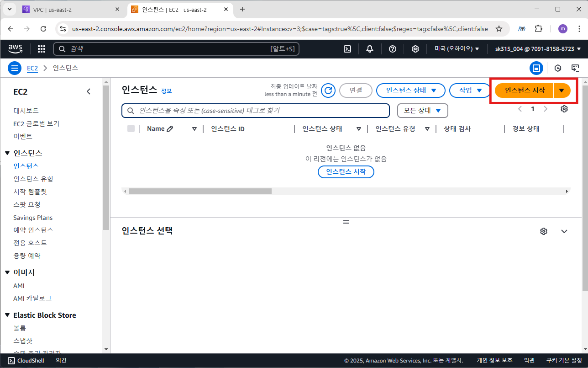Image resolution: width=588 pixels, height=368 pixels.
Task: Open the 정보 info link
Action: [x=167, y=91]
